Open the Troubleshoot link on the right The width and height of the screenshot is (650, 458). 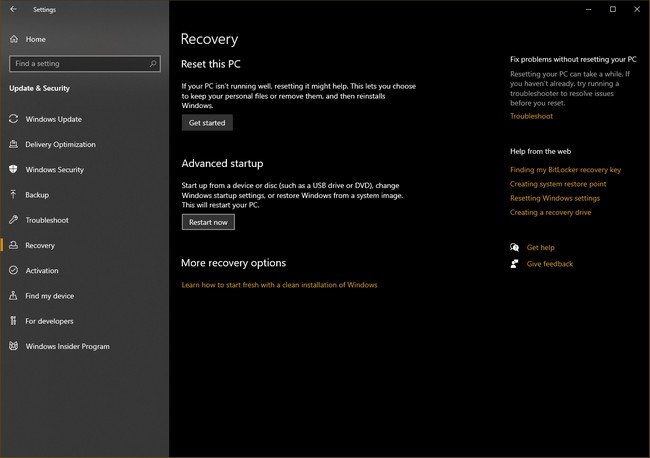pyautogui.click(x=531, y=116)
